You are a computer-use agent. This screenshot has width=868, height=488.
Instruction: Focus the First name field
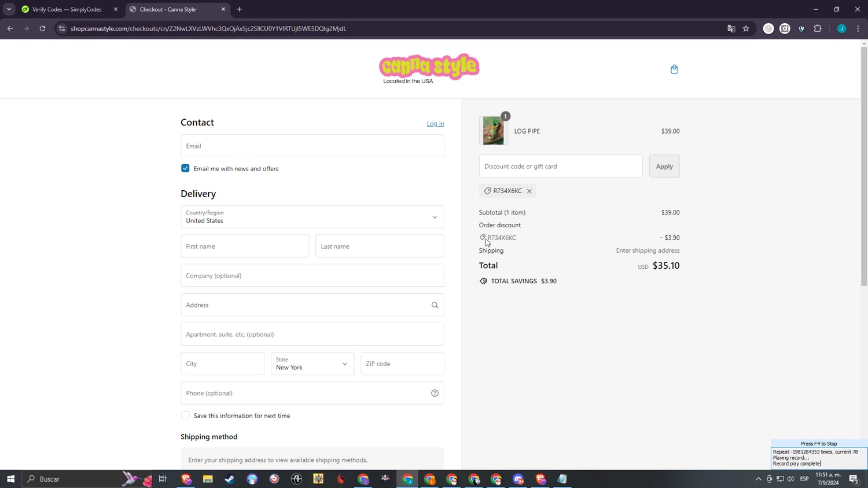(x=245, y=246)
